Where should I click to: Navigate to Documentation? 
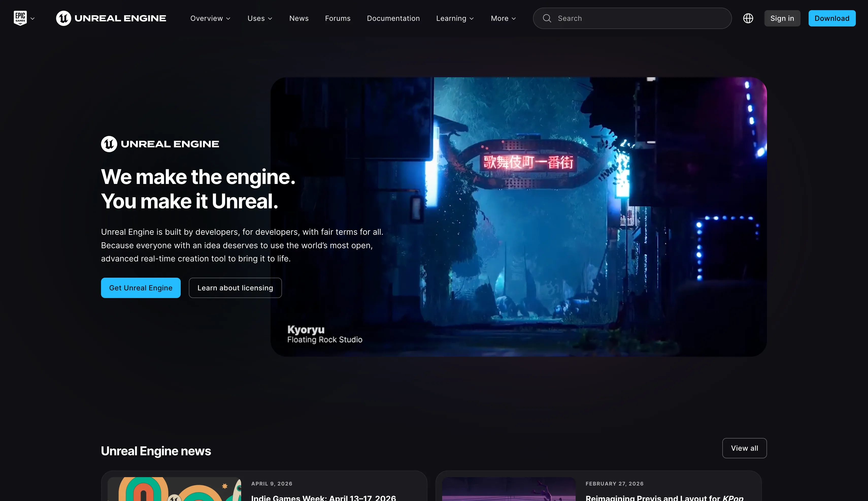[x=393, y=18]
